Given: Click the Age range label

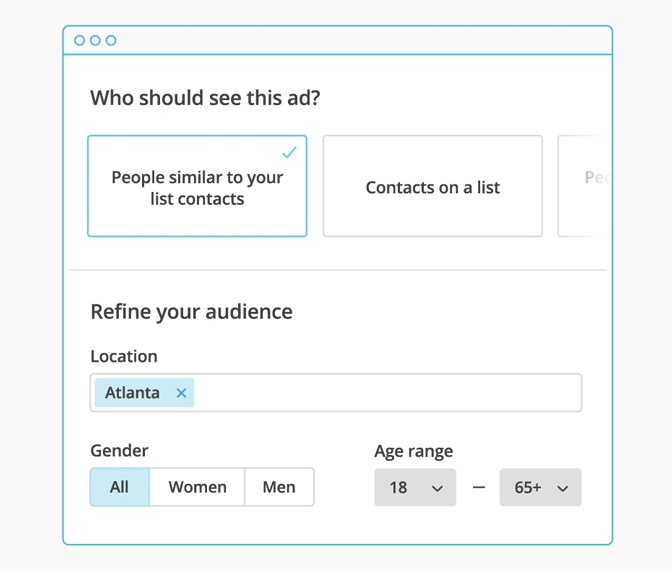Looking at the screenshot, I should click(413, 451).
